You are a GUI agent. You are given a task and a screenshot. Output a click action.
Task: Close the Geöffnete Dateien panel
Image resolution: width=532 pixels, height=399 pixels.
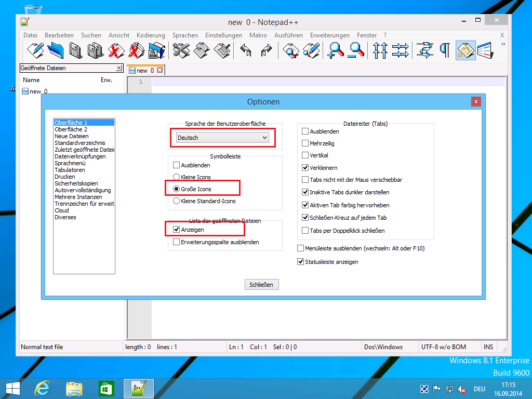(119, 68)
